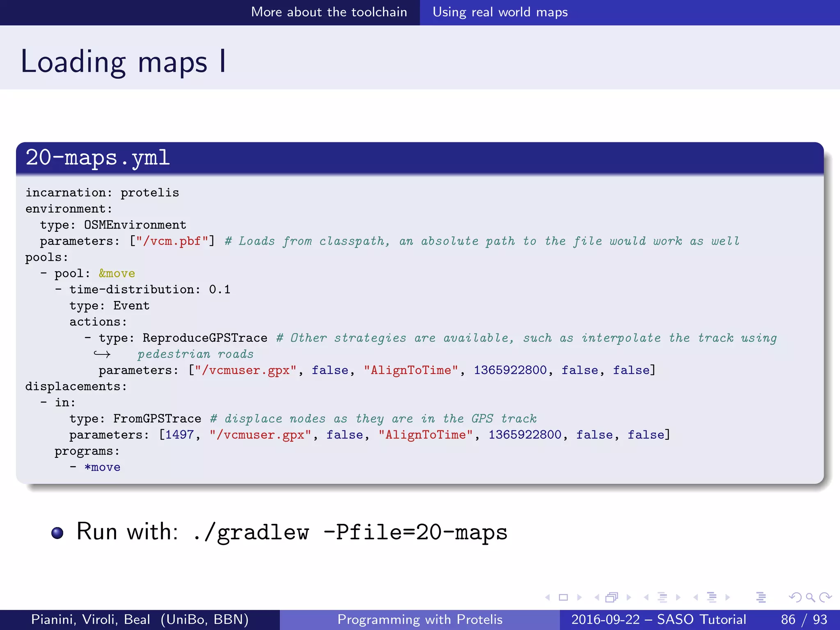Screen dimensions: 840x630
Task: Click the magnifier search icon
Action: (x=810, y=598)
